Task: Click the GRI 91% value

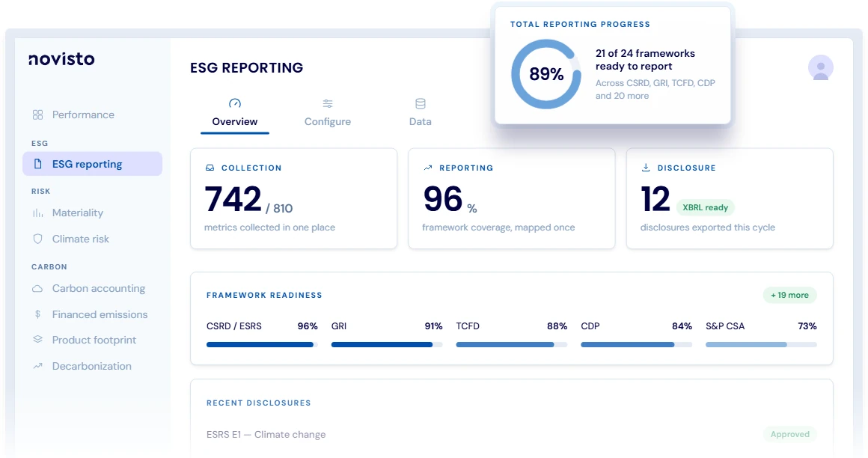Action: point(433,326)
